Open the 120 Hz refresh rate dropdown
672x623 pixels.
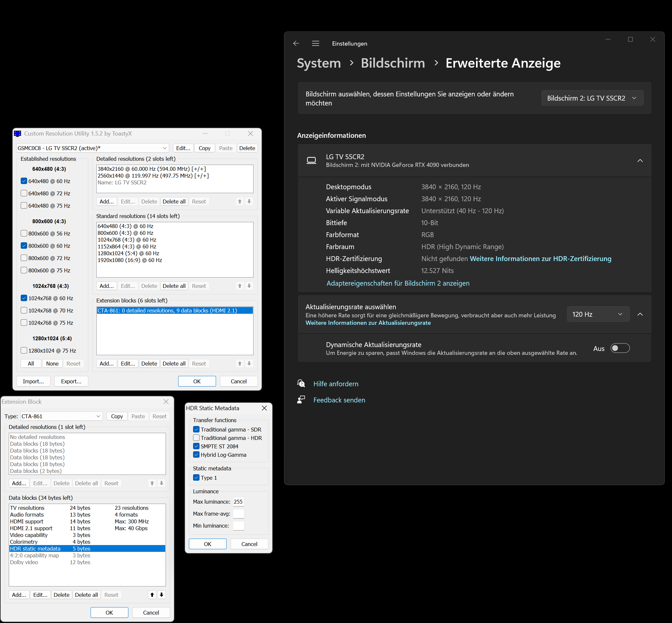[x=598, y=314]
